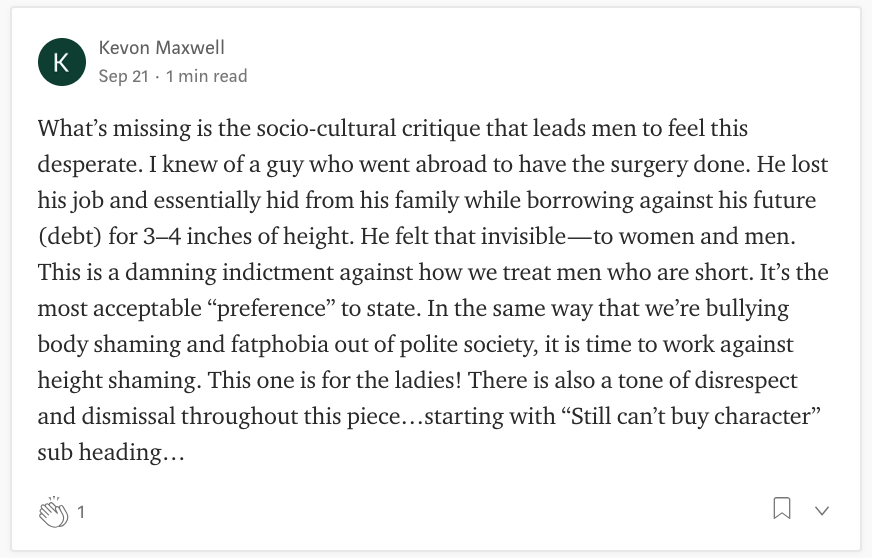Click the phrase '3–4 inches of height'
872x558 pixels.
(x=248, y=236)
